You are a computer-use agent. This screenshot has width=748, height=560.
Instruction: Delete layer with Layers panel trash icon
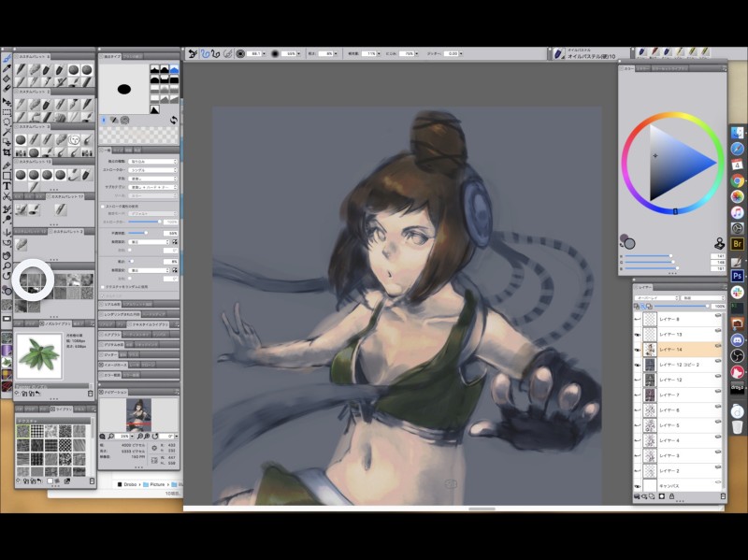[x=723, y=496]
